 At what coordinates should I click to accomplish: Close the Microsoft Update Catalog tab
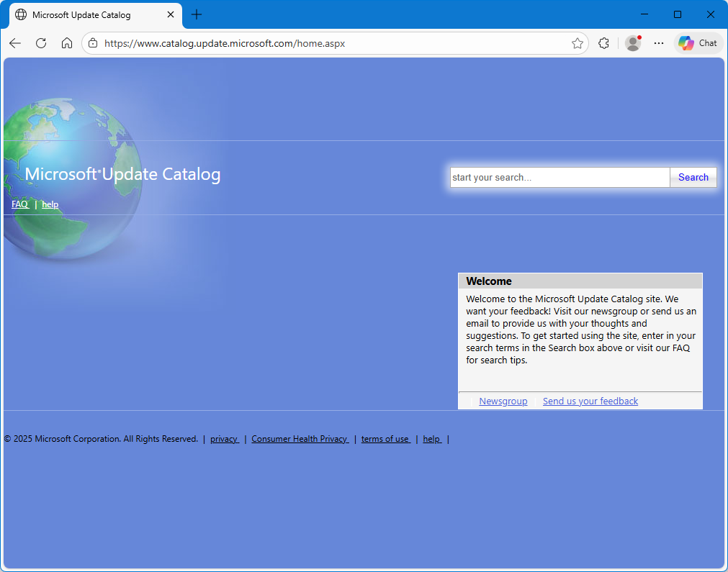[171, 14]
